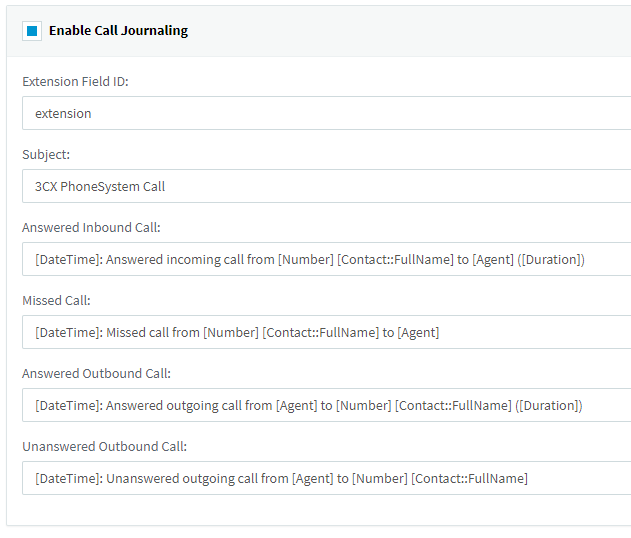
Task: Click the "Missed Call:" label
Action: point(56,301)
